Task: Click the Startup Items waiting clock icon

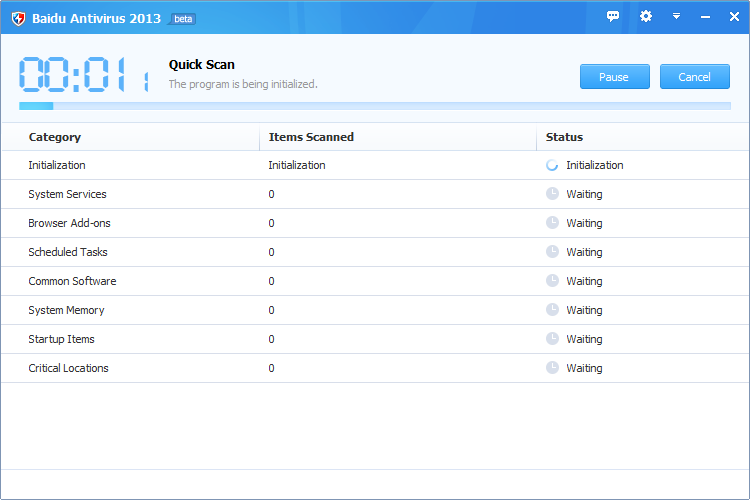Action: pyautogui.click(x=552, y=339)
